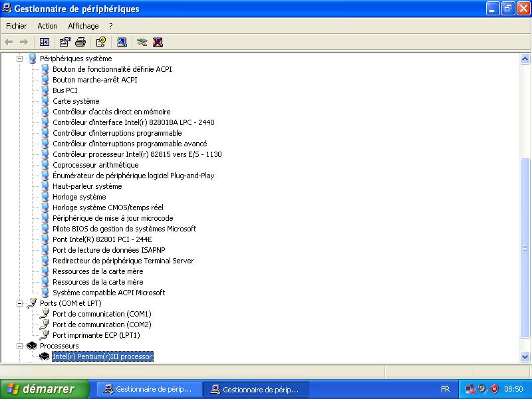Select Contrôleur d'accès direct en mémoire
The height and width of the screenshot is (399, 532).
[111, 112]
